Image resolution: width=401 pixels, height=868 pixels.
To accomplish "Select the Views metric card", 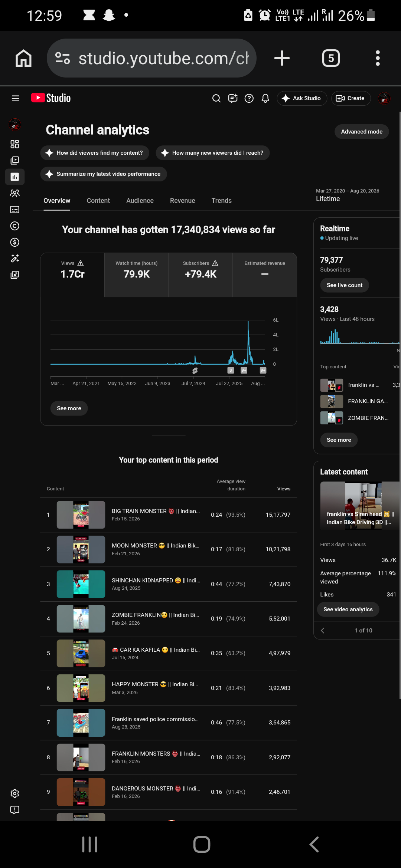I will point(72,275).
